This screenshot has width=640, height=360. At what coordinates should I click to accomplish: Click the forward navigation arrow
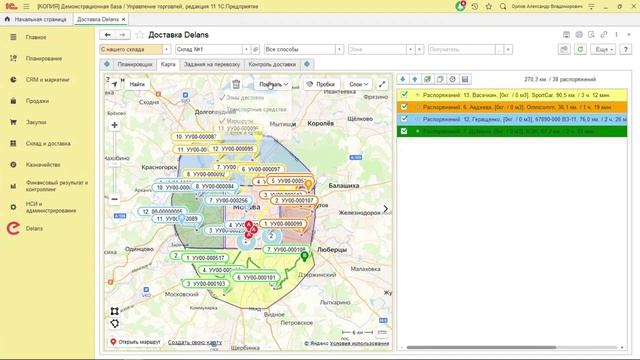pyautogui.click(x=122, y=35)
